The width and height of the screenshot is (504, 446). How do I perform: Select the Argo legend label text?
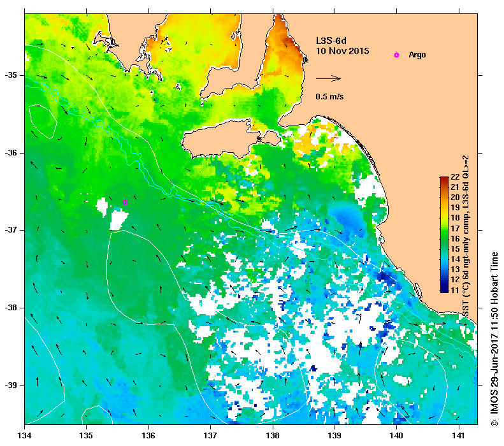coord(417,55)
